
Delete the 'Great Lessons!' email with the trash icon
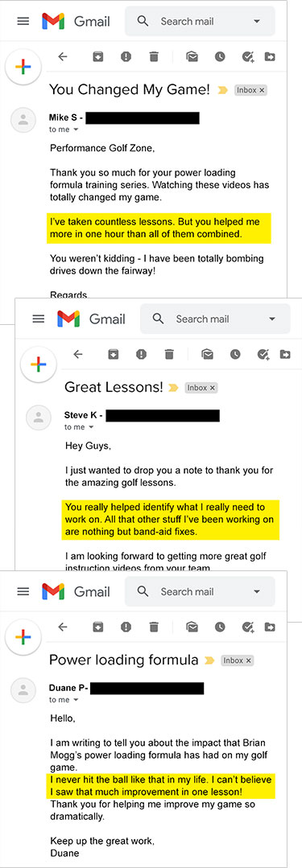click(170, 354)
